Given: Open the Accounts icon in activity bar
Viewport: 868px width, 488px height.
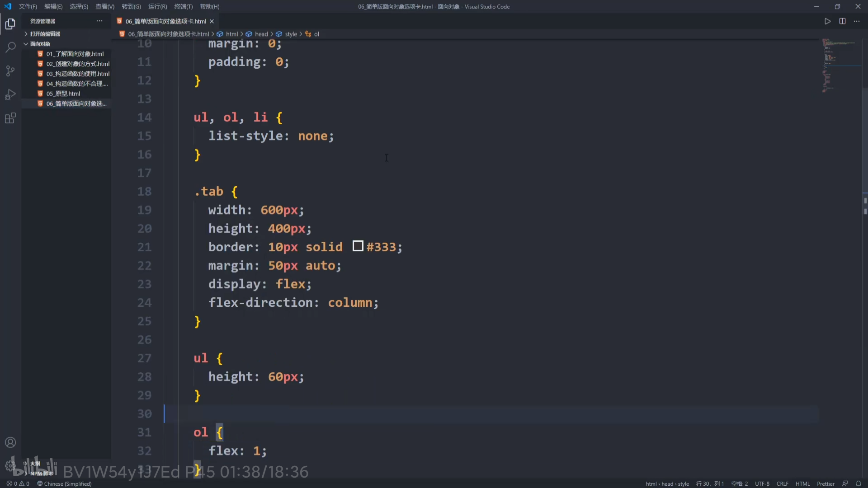Looking at the screenshot, I should pos(10,442).
